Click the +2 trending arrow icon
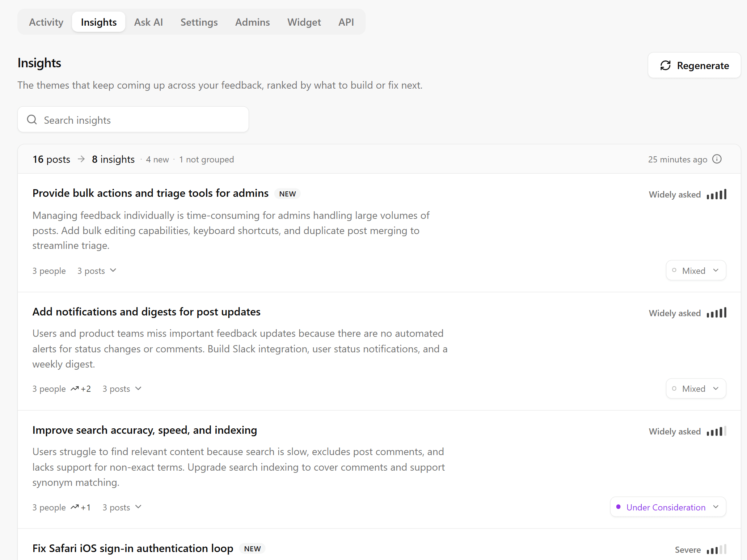Screen dimensions: 747x560 [75, 389]
